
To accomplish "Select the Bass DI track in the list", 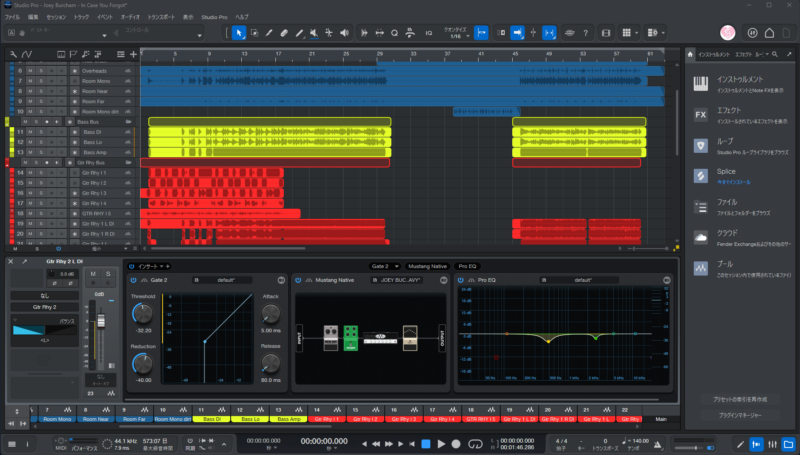I will point(92,132).
